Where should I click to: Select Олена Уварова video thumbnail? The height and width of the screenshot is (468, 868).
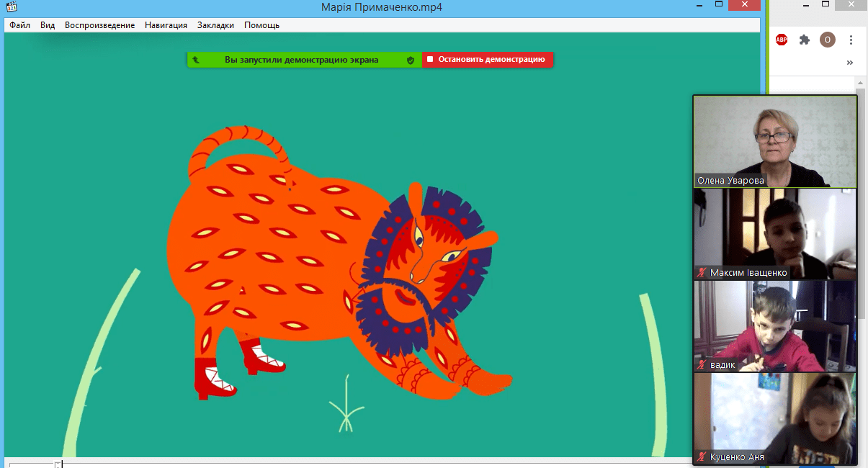coord(775,142)
